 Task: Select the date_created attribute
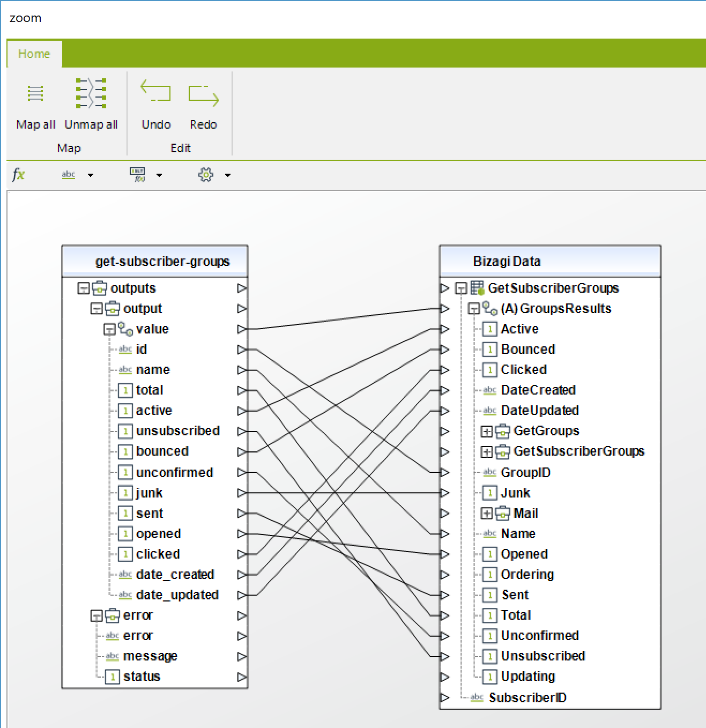point(175,575)
